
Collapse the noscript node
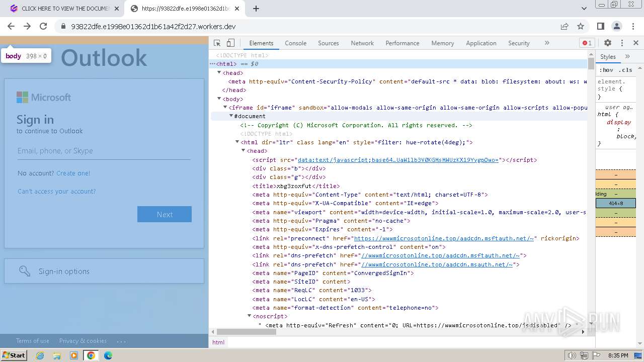[249, 316]
